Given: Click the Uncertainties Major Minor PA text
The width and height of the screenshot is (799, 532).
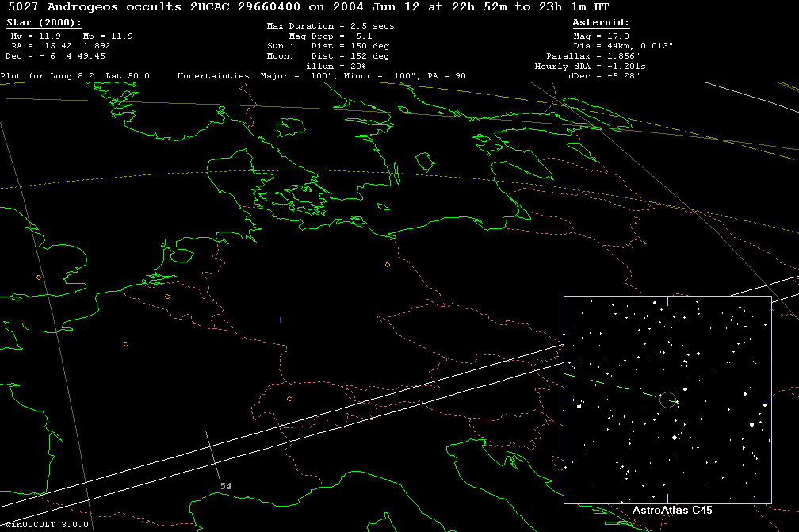Looking at the screenshot, I should coord(321,76).
